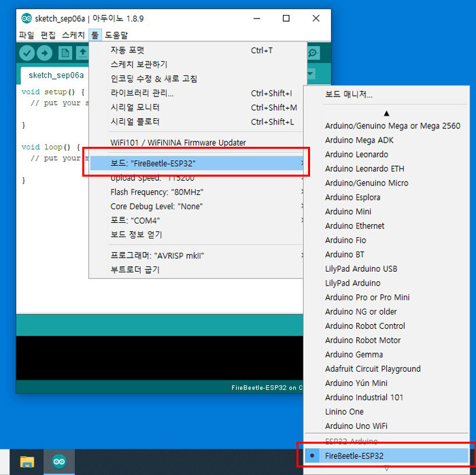Select Arduino Fio board
Image resolution: width=476 pixels, height=475 pixels.
click(386, 240)
